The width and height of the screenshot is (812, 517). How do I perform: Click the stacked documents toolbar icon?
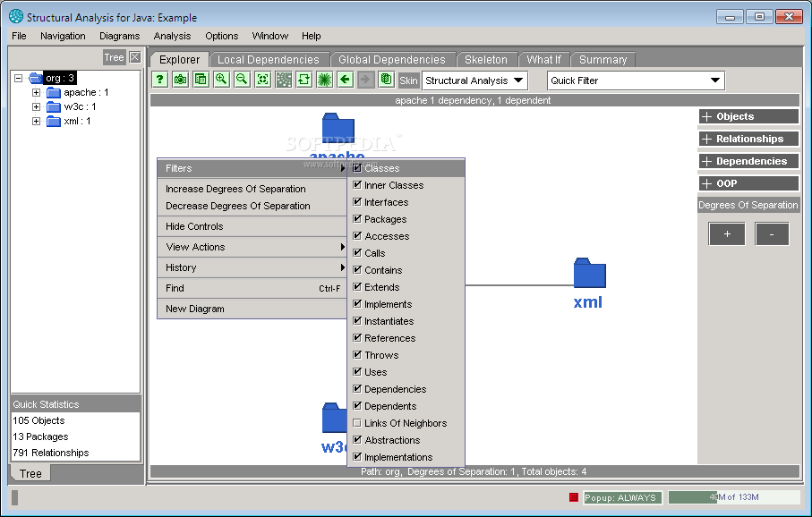387,80
